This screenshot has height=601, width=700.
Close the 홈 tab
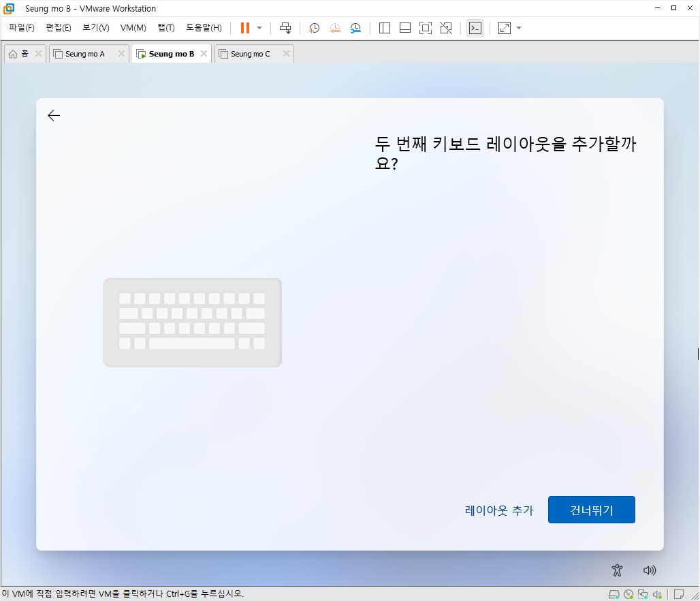point(38,54)
